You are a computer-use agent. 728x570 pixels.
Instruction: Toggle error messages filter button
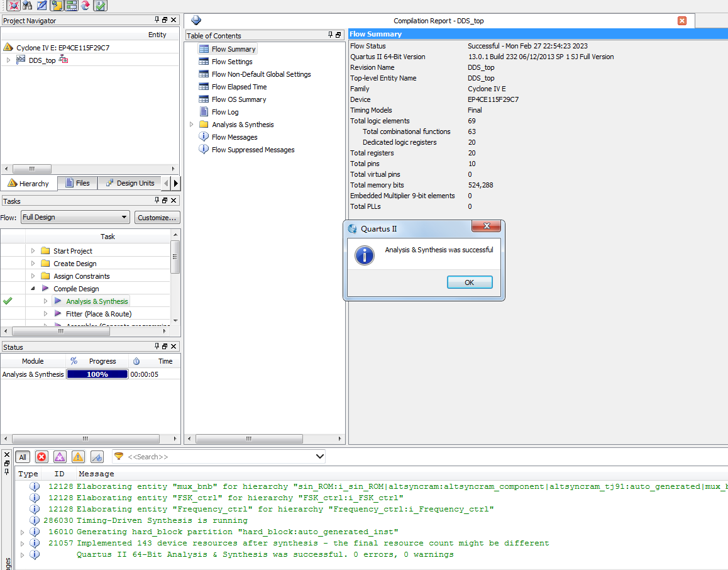click(x=41, y=457)
